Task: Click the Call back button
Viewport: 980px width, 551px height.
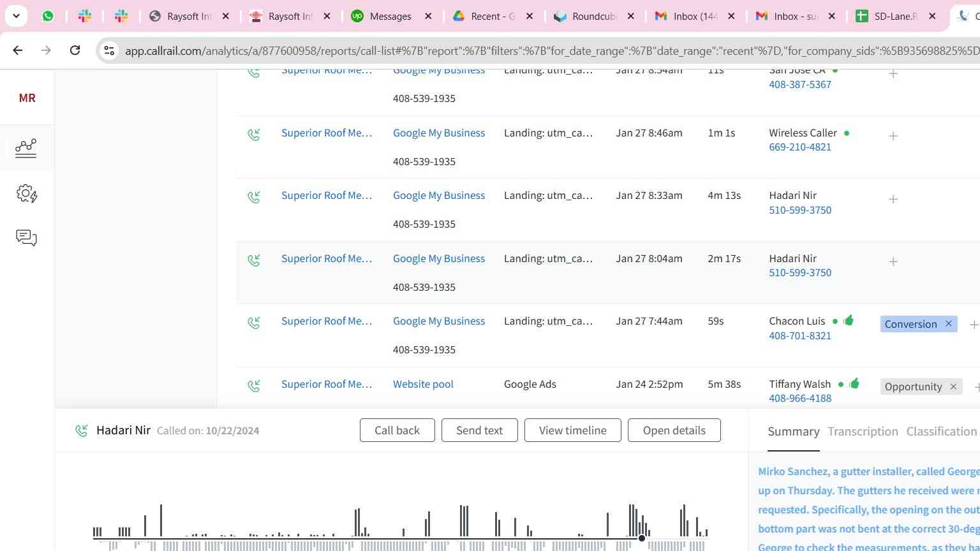Action: tap(397, 430)
